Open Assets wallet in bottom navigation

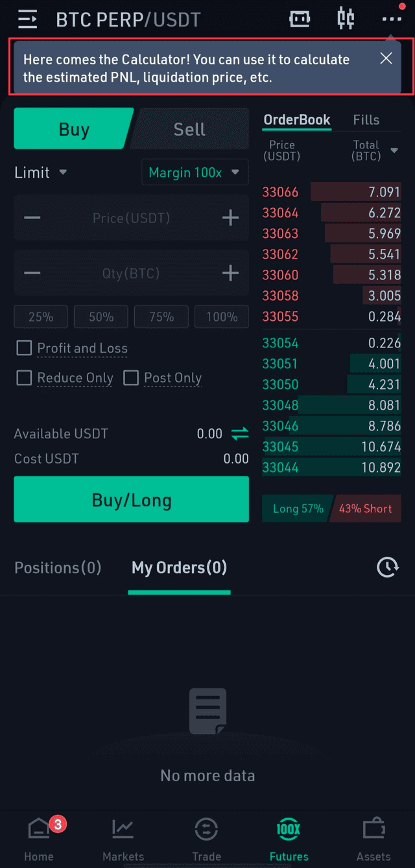pos(373,839)
